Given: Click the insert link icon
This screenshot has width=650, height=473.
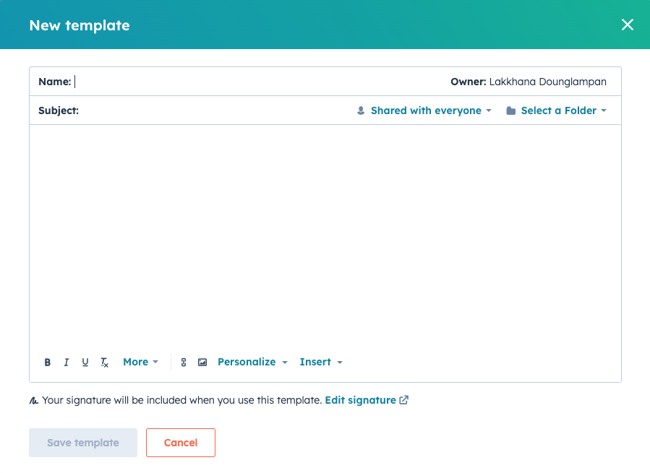Looking at the screenshot, I should [x=183, y=362].
